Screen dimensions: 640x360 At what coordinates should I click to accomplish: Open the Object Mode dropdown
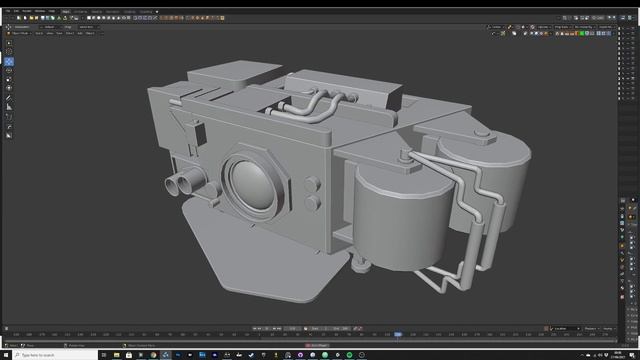(20, 33)
